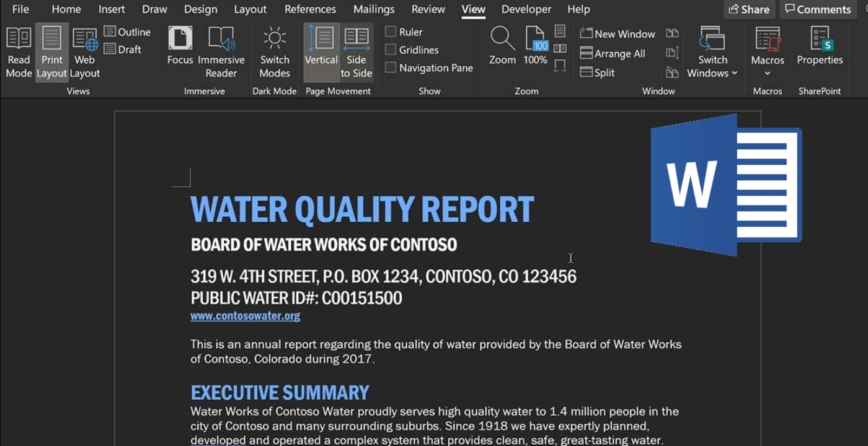Enable the Ruler checkbox
Screen dimensions: 868x446
391,32
